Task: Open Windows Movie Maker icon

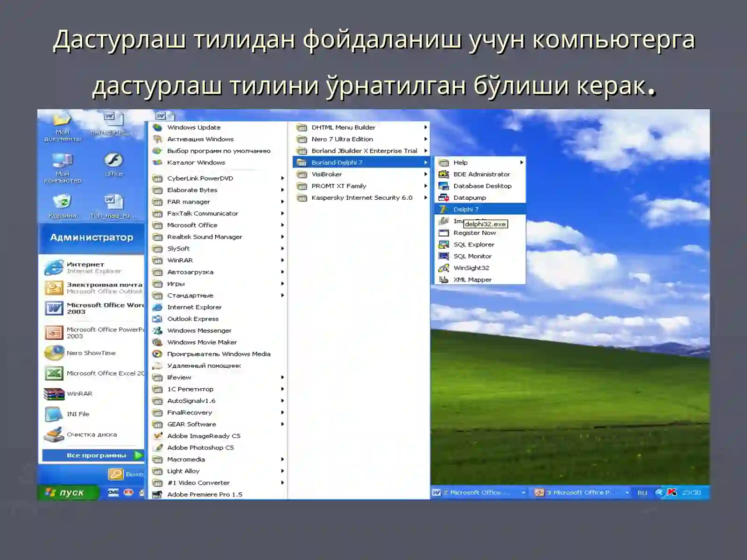Action: point(158,342)
